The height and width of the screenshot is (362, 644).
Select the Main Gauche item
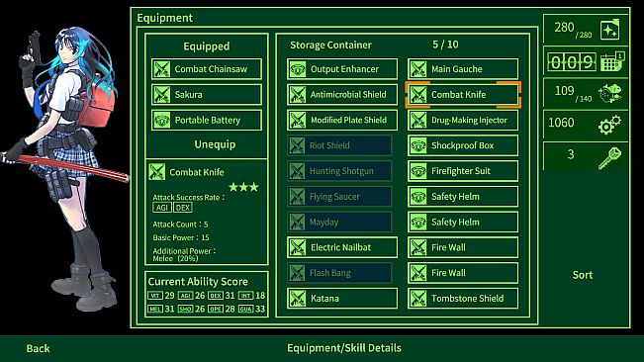463,69
